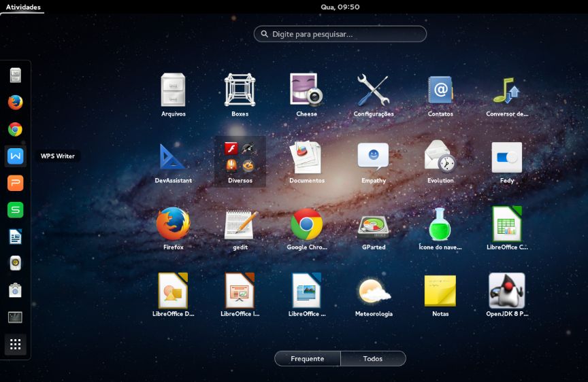Viewport: 588px width, 382px height.
Task: Launch the Fedy app
Action: click(507, 162)
